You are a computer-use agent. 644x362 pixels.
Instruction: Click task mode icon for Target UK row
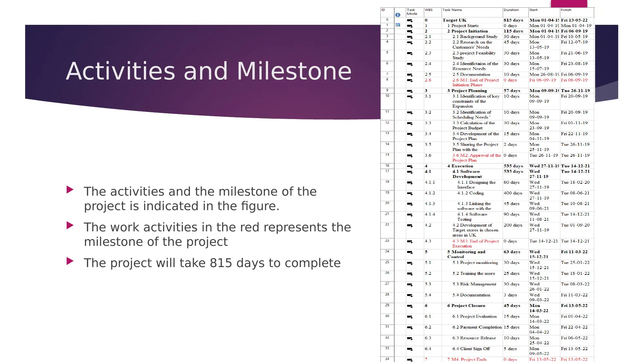point(410,21)
